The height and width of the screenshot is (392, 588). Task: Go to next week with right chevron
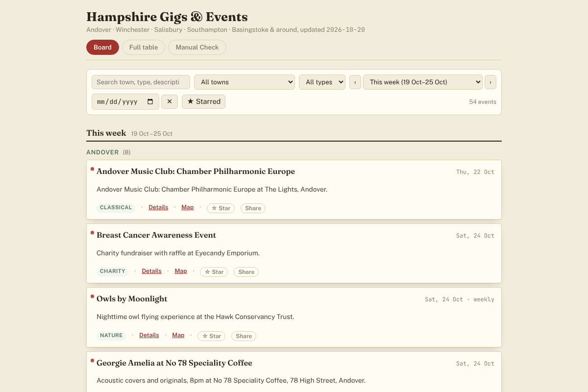pyautogui.click(x=490, y=82)
